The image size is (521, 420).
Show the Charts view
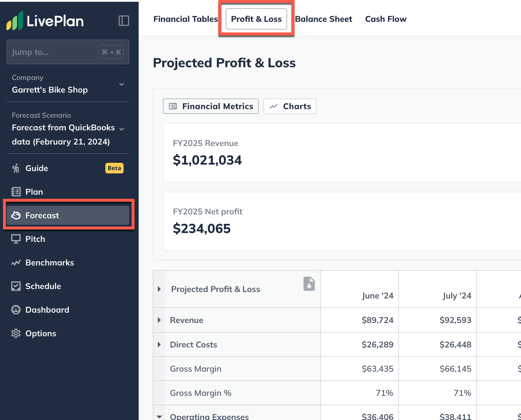tap(290, 106)
